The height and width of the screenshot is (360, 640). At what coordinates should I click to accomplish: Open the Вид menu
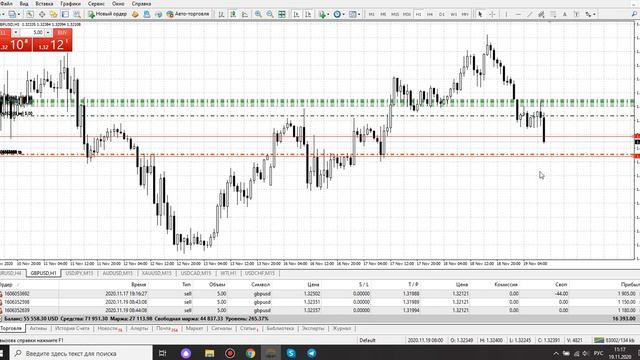click(24, 4)
